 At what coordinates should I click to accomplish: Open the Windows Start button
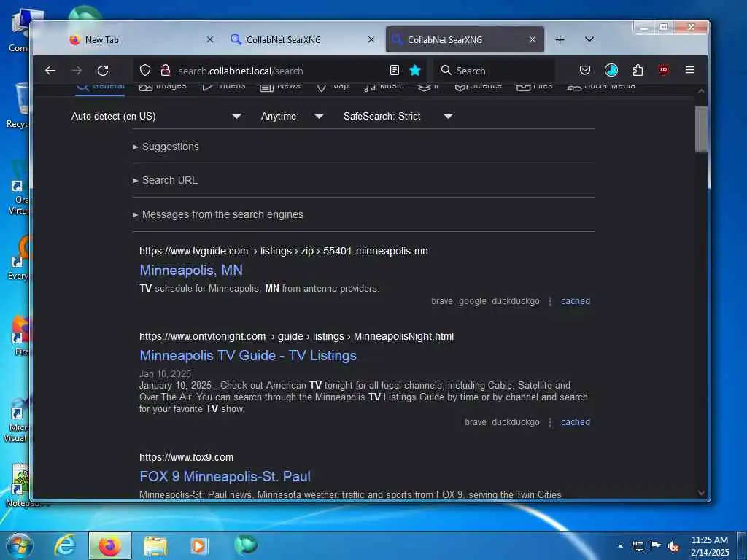pyautogui.click(x=19, y=545)
